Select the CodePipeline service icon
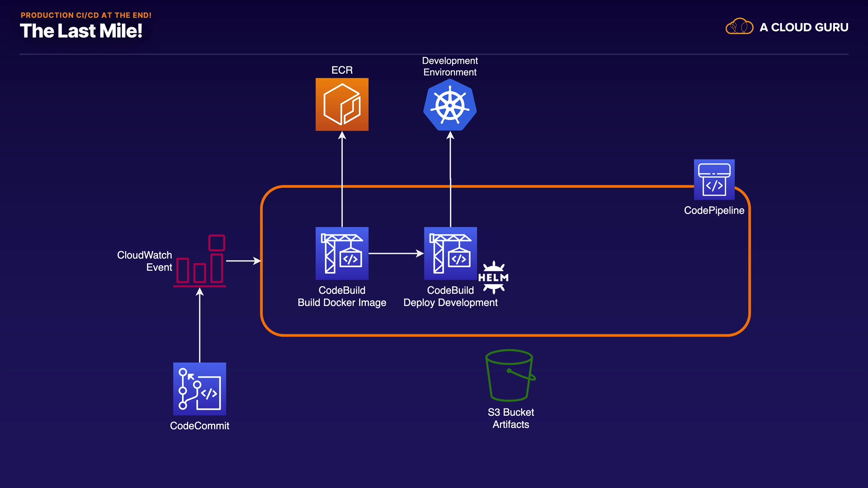 tap(714, 179)
